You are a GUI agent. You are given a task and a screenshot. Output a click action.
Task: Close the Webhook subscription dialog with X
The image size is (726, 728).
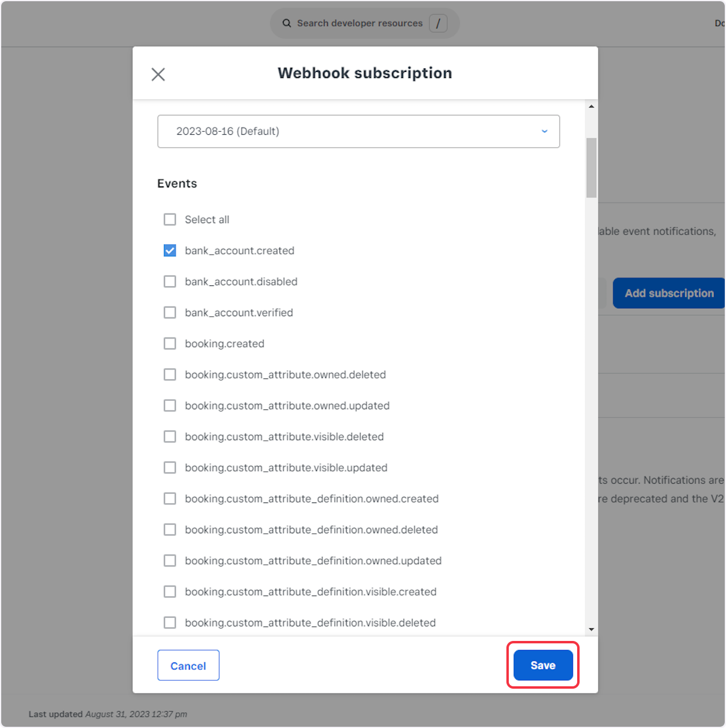158,74
